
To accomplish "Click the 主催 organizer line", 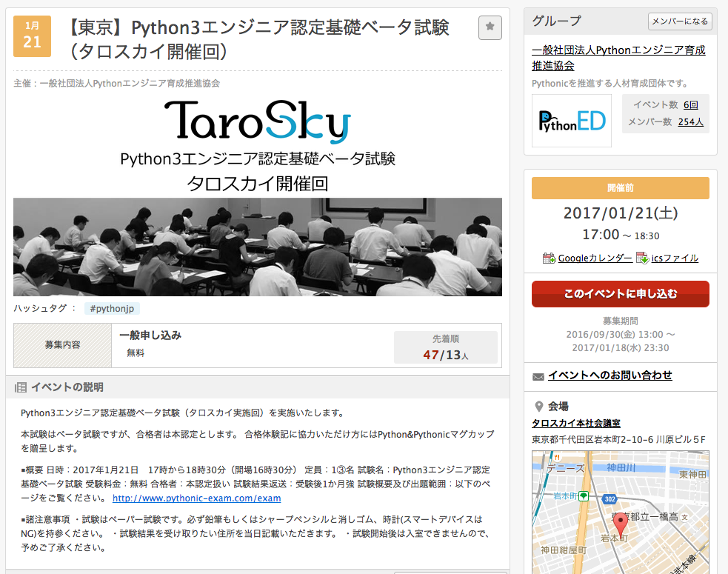I will [116, 84].
